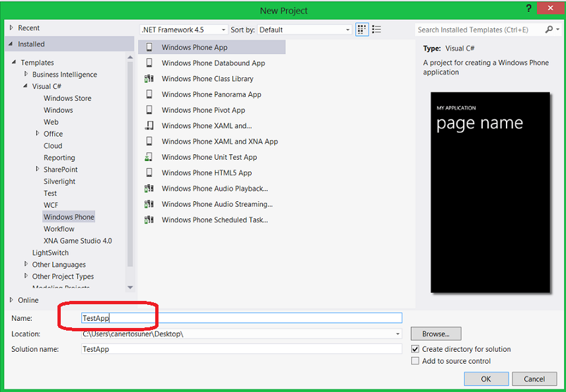Select the Web template category
Viewport: 566px width, 392px height.
pyautogui.click(x=51, y=122)
